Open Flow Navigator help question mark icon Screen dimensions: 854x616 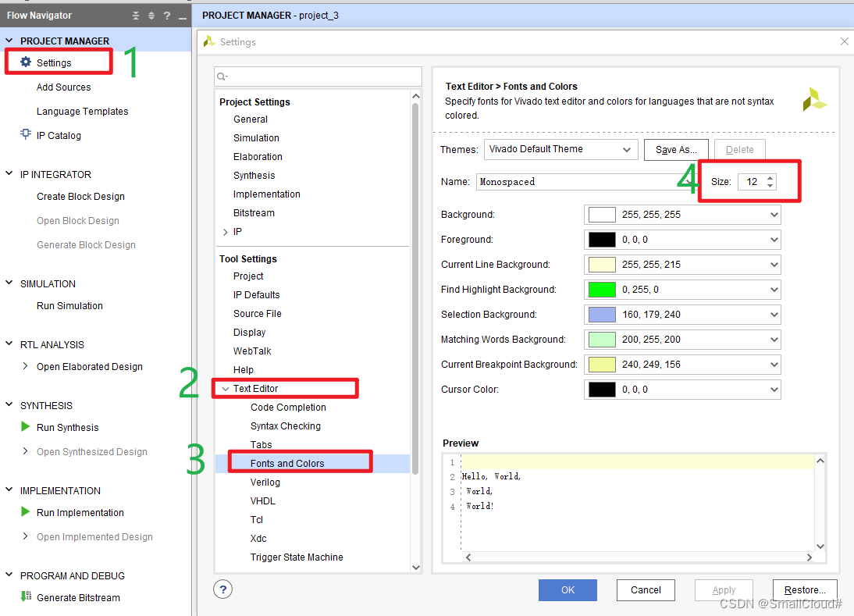(x=167, y=16)
